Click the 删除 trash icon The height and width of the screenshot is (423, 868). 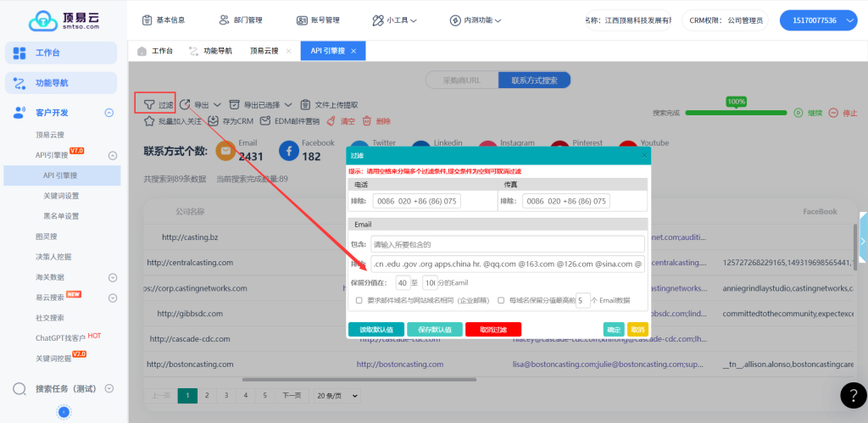coord(367,121)
